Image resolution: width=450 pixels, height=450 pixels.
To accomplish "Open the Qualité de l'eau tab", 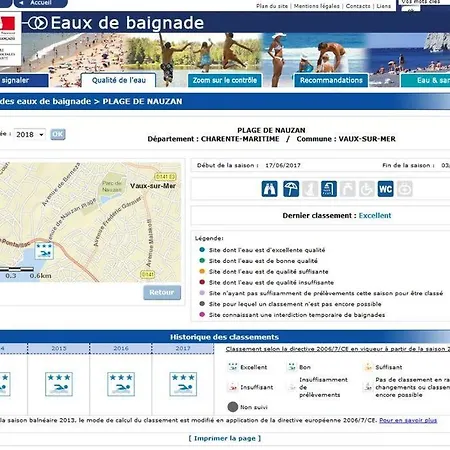I will [119, 80].
